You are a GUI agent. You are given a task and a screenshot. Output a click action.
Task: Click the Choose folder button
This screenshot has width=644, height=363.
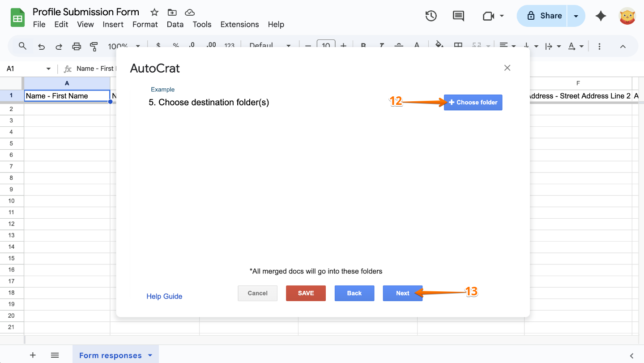[473, 102]
